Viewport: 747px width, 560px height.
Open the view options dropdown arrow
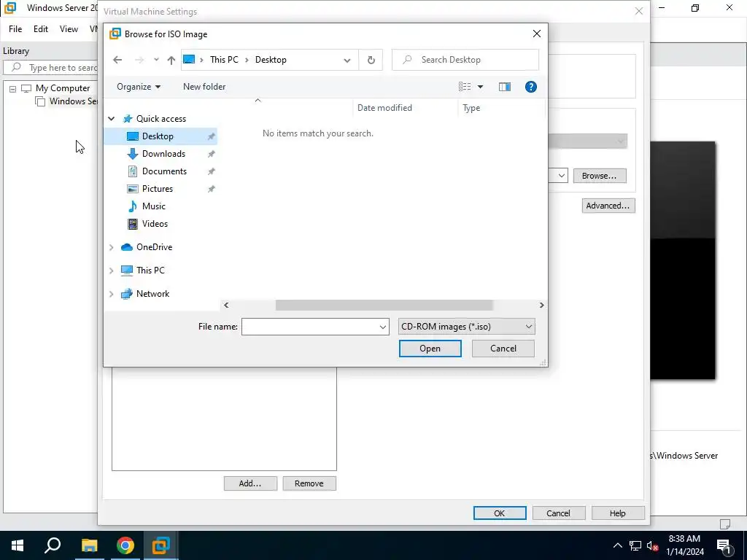coord(480,87)
